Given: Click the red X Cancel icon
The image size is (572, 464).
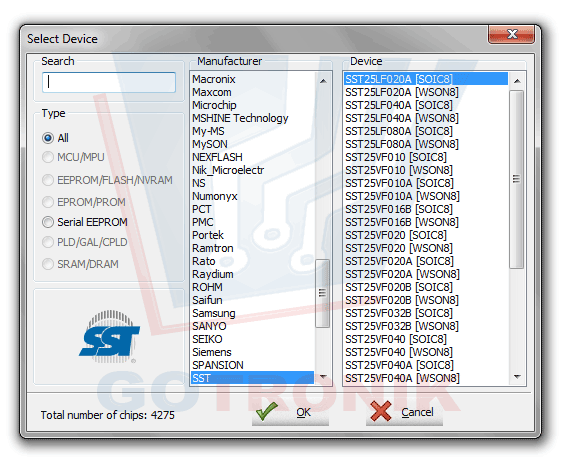Looking at the screenshot, I should point(380,411).
